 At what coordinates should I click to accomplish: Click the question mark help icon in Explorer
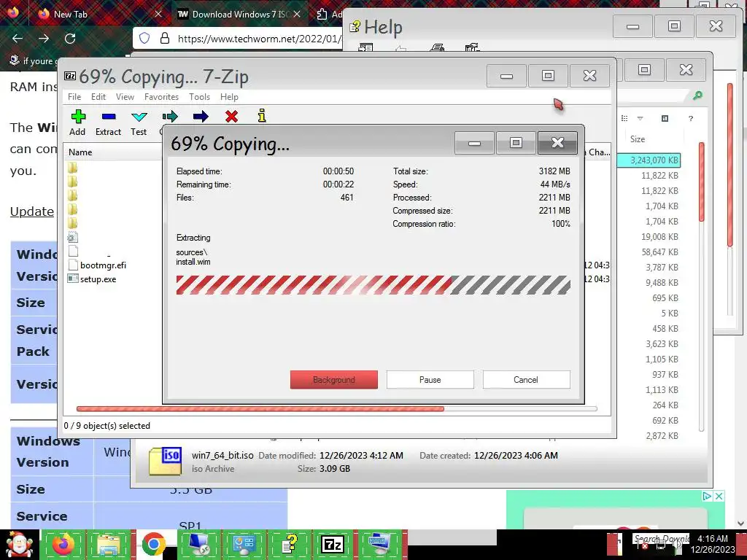[x=691, y=119]
